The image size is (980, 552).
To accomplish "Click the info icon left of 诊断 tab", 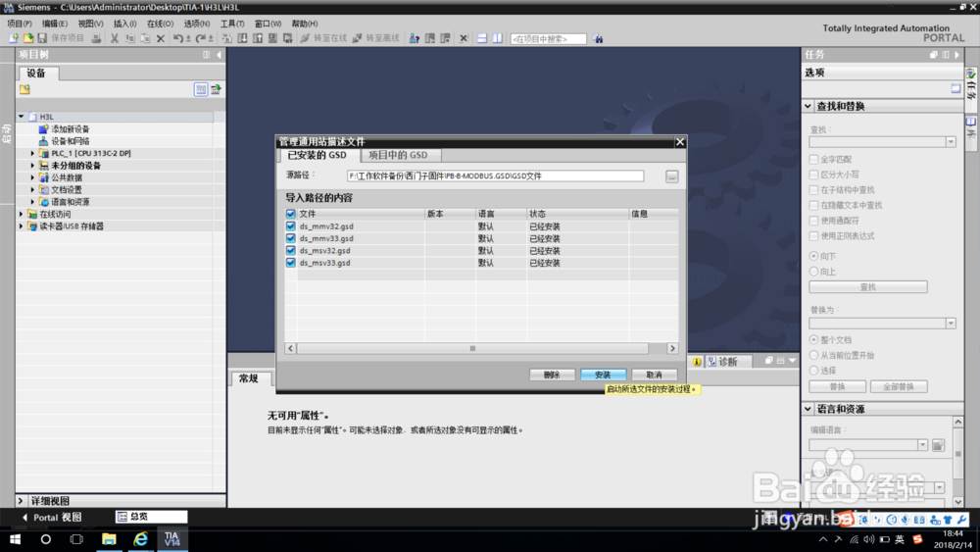I will click(697, 362).
